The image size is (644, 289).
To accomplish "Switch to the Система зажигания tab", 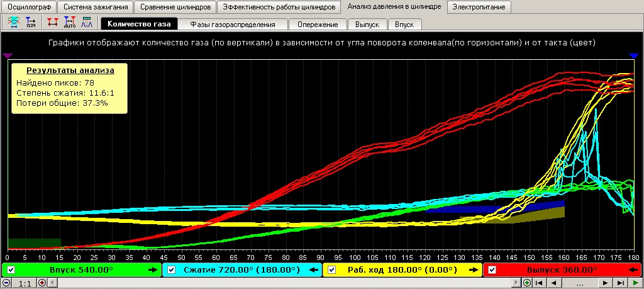I will point(96,7).
